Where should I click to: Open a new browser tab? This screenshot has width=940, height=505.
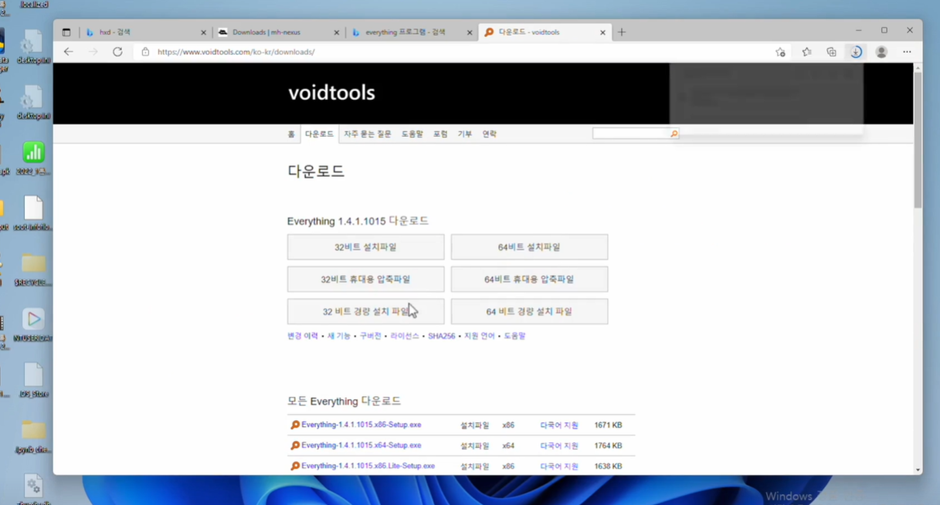point(622,32)
